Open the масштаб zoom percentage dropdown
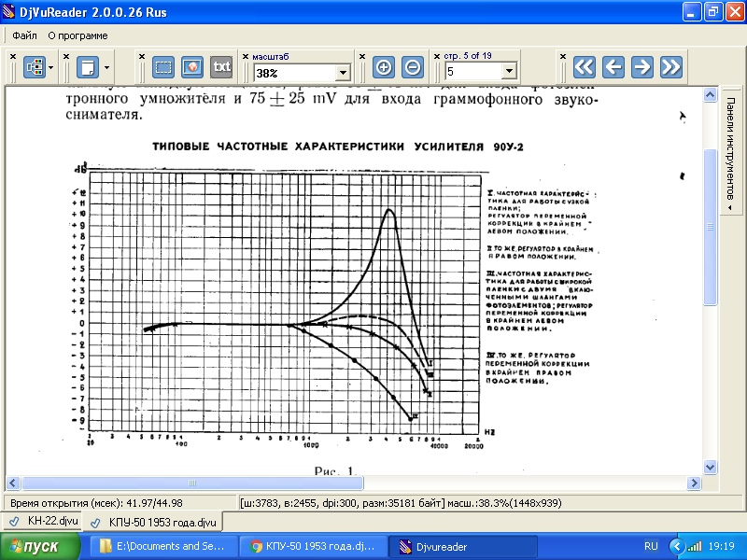This screenshot has height=560, width=747. 343,73
